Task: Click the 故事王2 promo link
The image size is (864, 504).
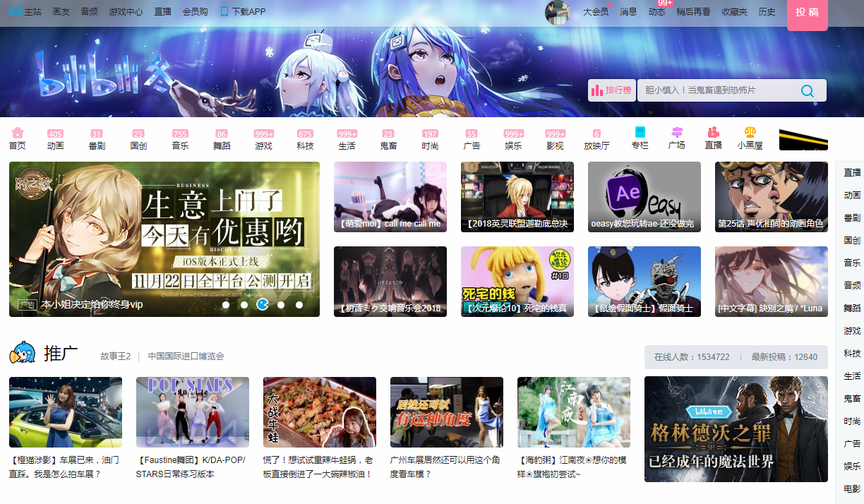Action: 115,356
